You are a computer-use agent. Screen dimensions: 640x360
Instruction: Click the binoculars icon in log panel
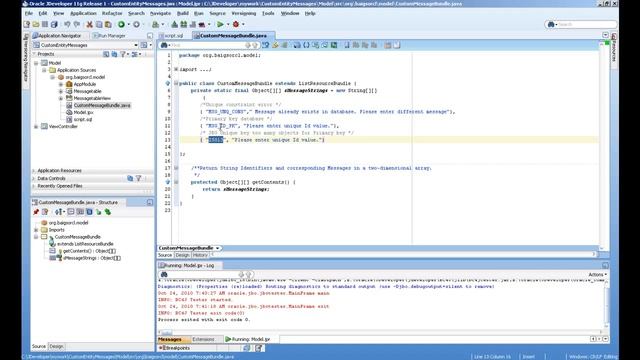point(164,274)
